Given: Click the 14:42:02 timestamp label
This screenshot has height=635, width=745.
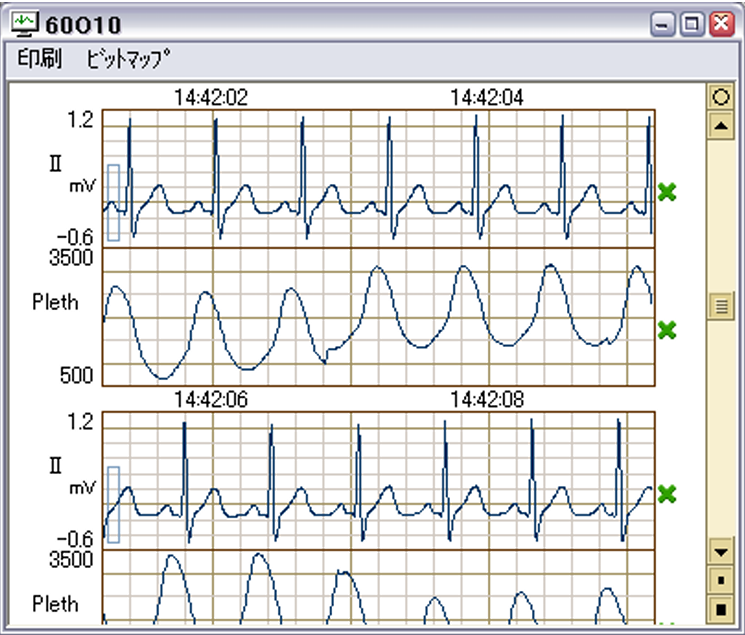Looking at the screenshot, I should click(x=211, y=97).
